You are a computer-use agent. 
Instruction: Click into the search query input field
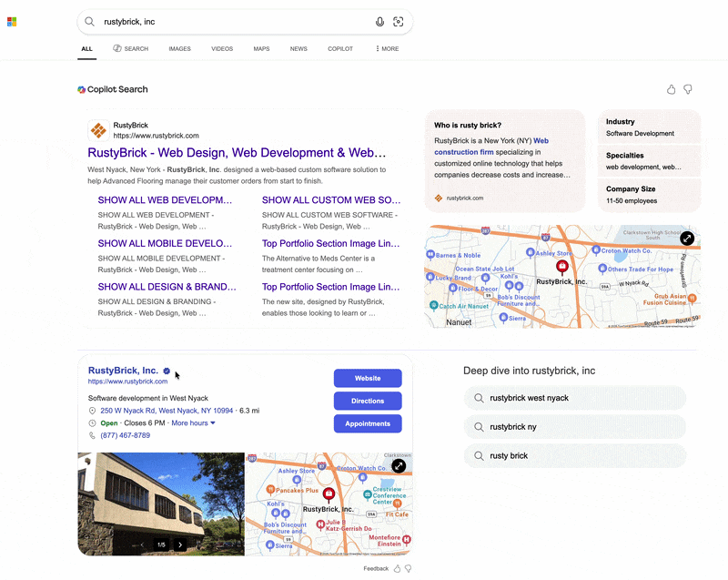pyautogui.click(x=227, y=22)
